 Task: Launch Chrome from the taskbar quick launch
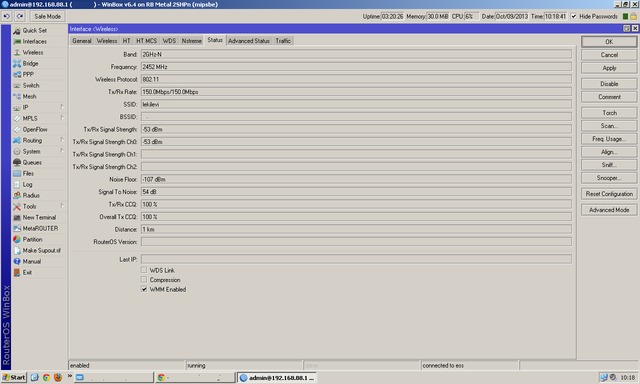[47, 377]
